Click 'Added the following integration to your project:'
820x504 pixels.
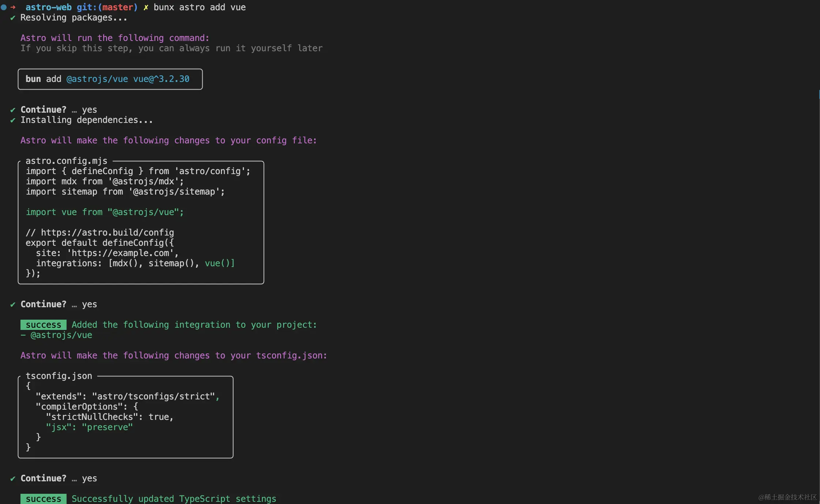[x=194, y=325]
